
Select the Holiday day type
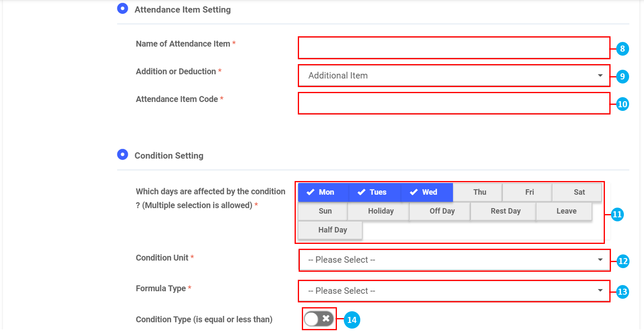(380, 211)
